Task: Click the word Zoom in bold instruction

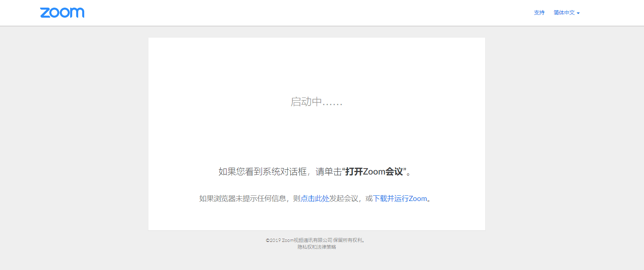Action: [374, 172]
